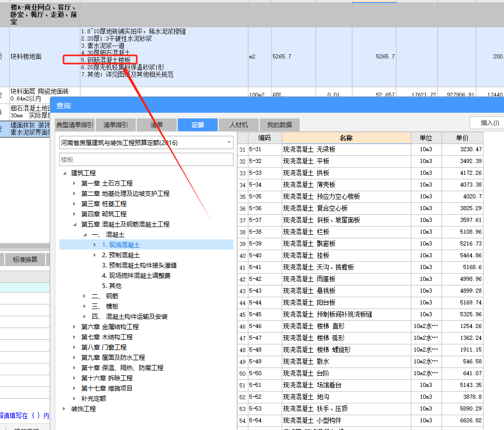The width and height of the screenshot is (504, 430).
Task: Expand 第十六章 拆除工程 node
Action: coord(74,378)
